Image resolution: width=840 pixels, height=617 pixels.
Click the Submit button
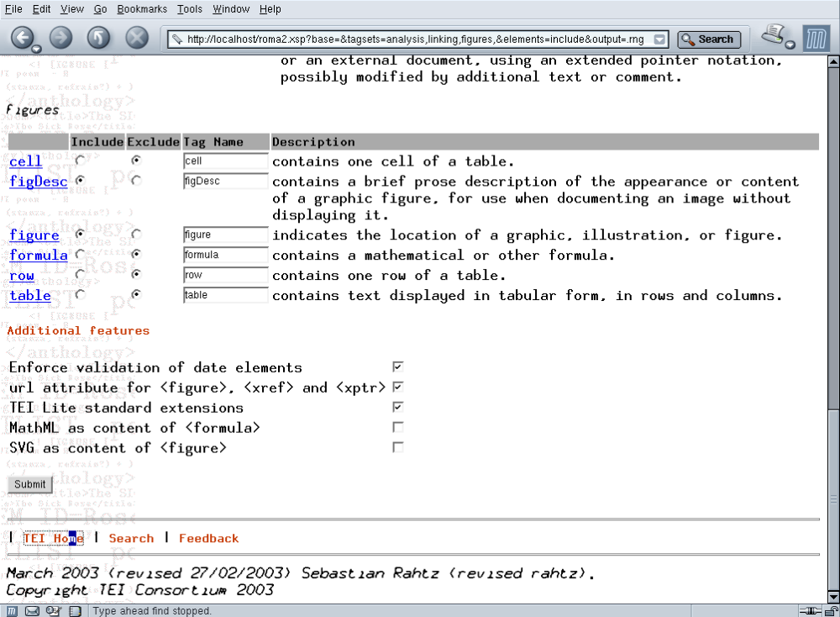[x=30, y=484]
